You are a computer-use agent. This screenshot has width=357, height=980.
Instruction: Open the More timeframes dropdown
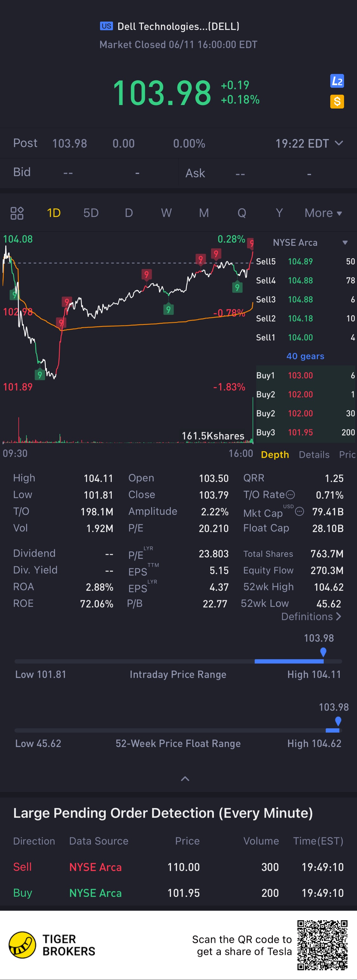(323, 213)
